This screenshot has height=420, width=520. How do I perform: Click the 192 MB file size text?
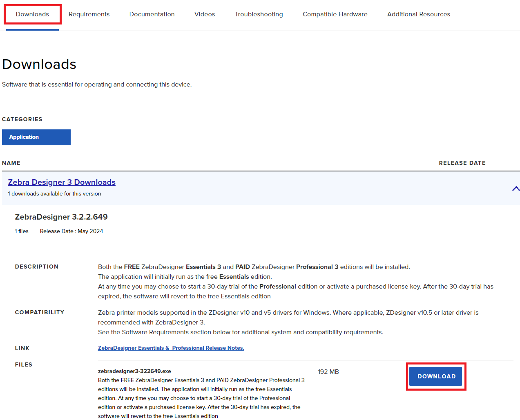(328, 371)
